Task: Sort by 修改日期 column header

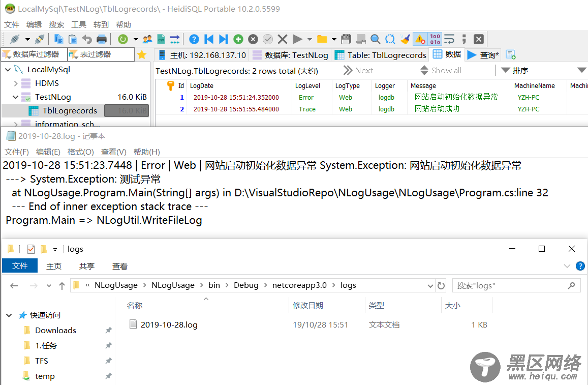Action: click(308, 306)
